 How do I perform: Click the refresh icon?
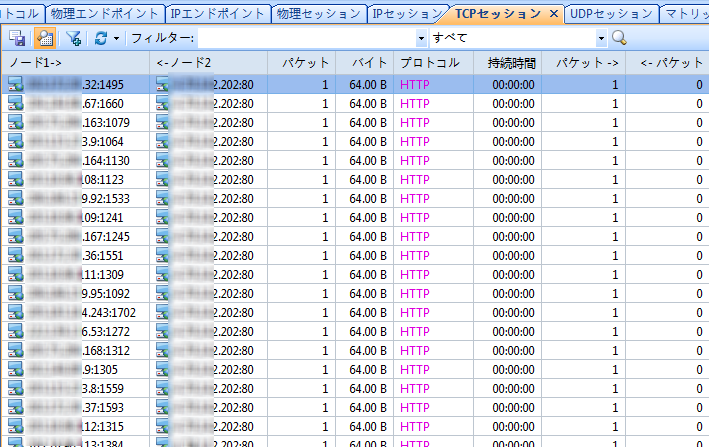pyautogui.click(x=101, y=38)
